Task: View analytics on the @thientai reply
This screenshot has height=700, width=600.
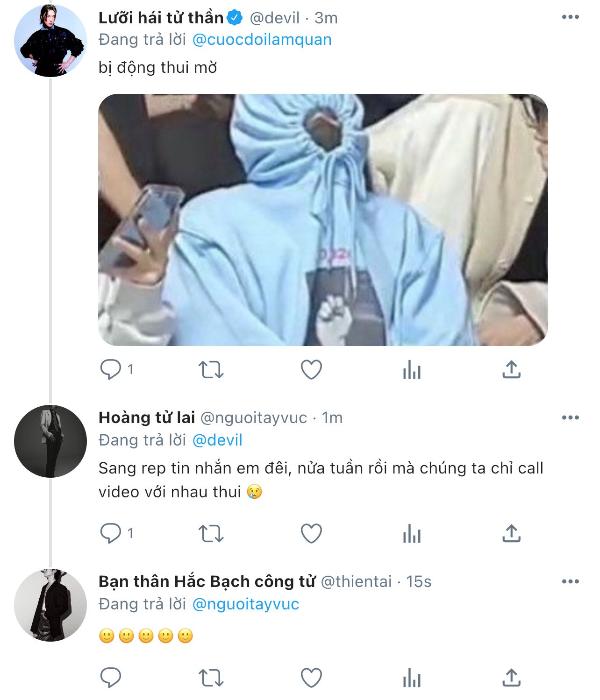Action: [x=412, y=678]
